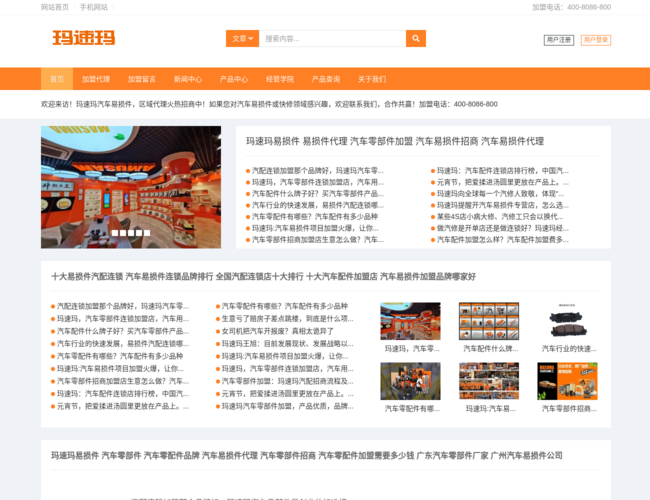Viewport: 650px width, 500px height.
Task: Open top panel article 汽车行业的快速发展
Action: 318,205
